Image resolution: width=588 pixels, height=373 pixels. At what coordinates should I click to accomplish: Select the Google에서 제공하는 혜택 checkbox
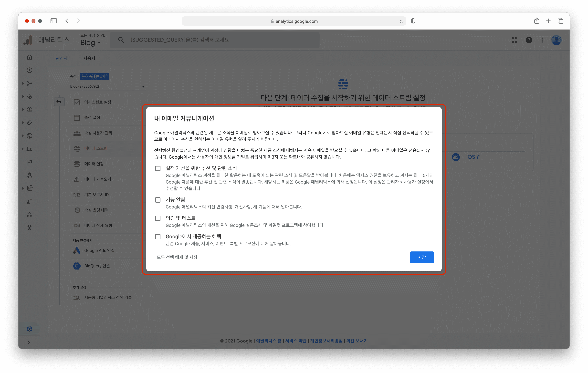click(158, 237)
